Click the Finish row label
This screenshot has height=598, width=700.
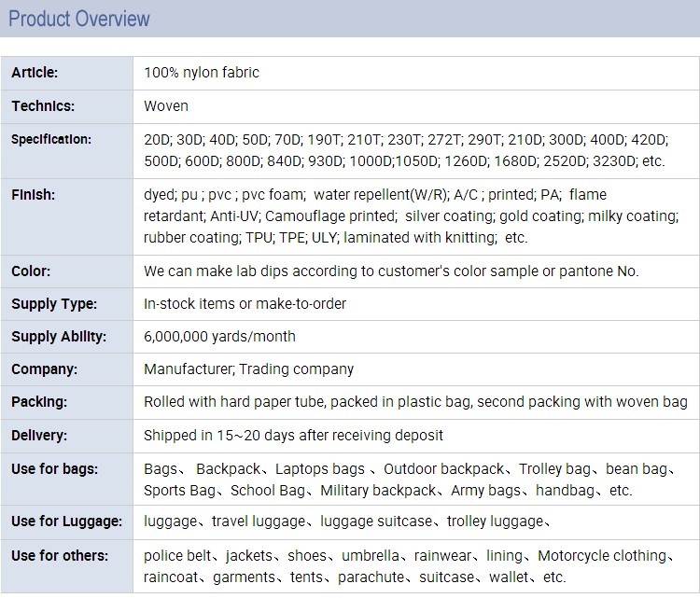(x=33, y=195)
